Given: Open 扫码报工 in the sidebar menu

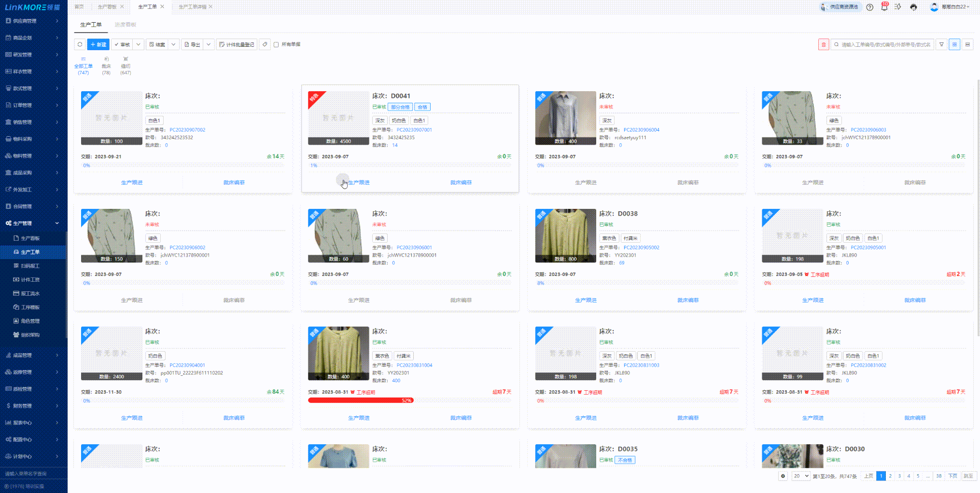Looking at the screenshot, I should (x=30, y=266).
